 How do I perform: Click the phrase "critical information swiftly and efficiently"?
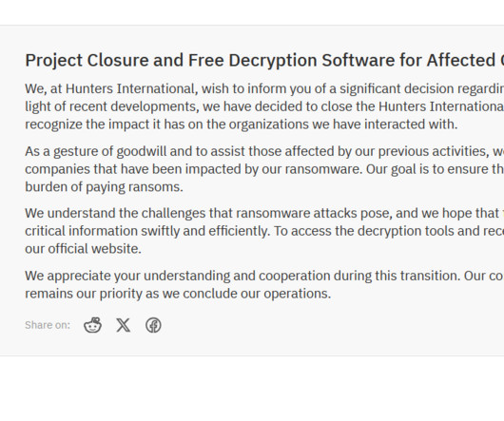point(147,231)
